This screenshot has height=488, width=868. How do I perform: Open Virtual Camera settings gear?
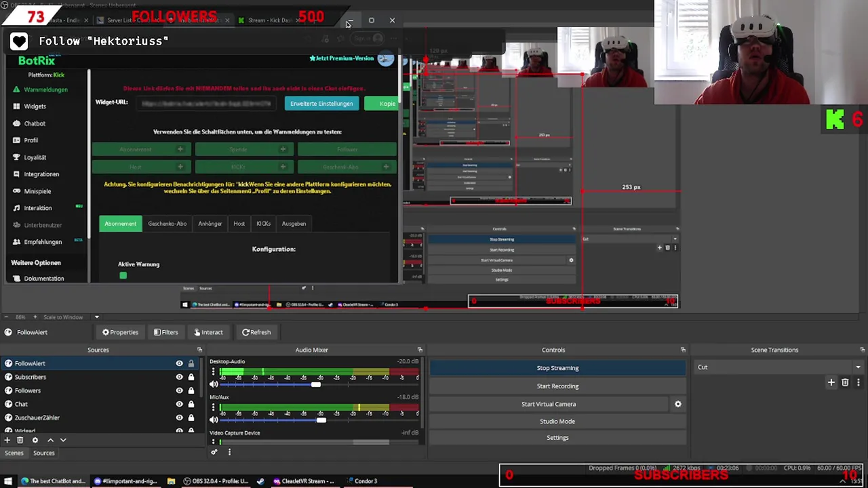pyautogui.click(x=677, y=404)
